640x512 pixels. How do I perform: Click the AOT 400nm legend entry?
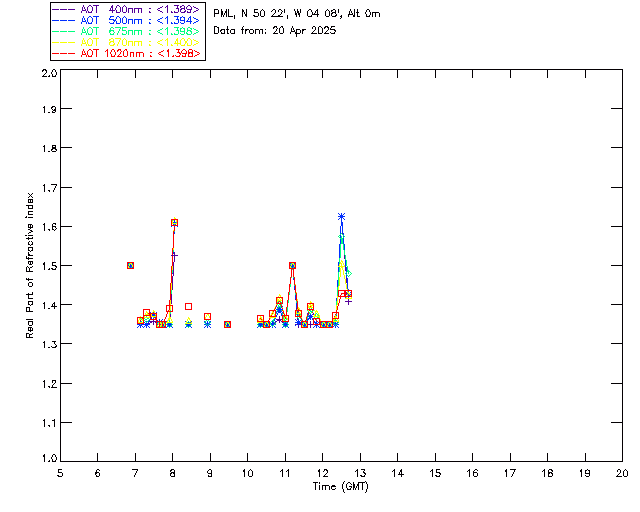[x=126, y=9]
